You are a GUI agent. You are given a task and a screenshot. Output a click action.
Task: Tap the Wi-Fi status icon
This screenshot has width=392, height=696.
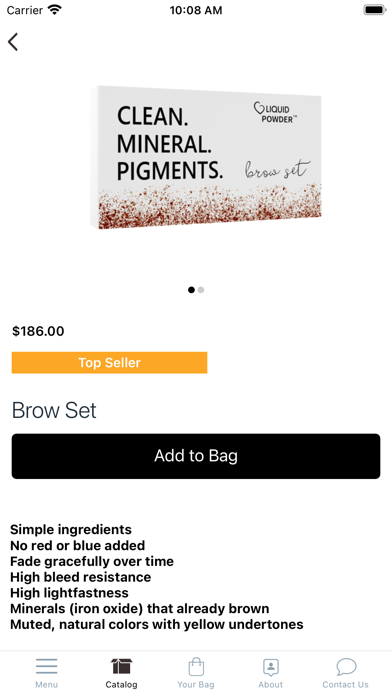55,10
